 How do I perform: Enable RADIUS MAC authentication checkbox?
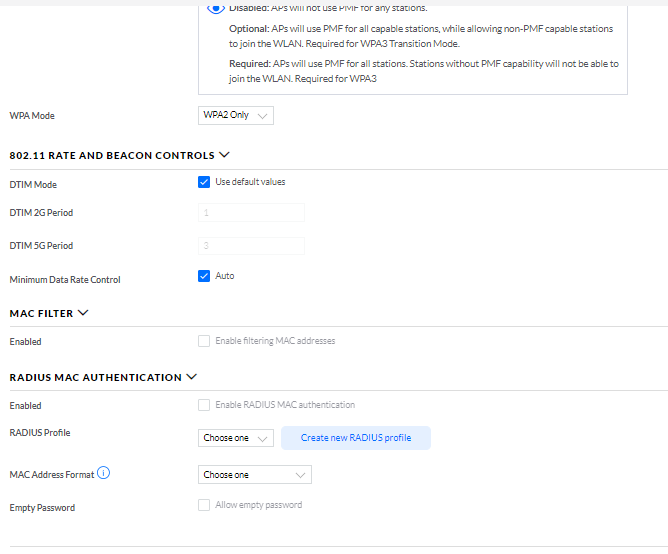pyautogui.click(x=204, y=405)
